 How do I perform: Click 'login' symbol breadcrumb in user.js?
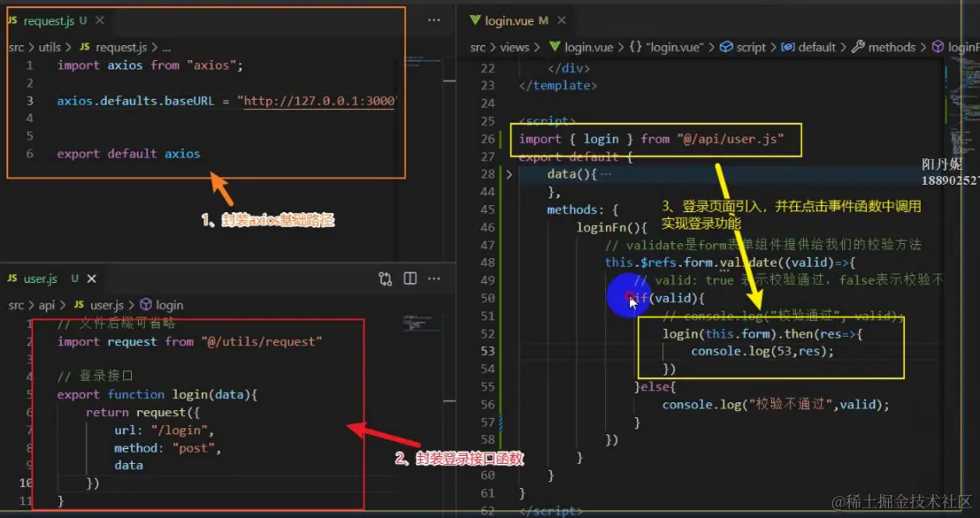pos(169,305)
